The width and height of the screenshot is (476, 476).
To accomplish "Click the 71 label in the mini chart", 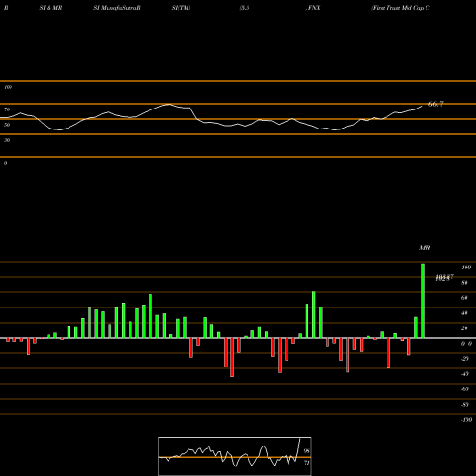I will tap(307, 463).
